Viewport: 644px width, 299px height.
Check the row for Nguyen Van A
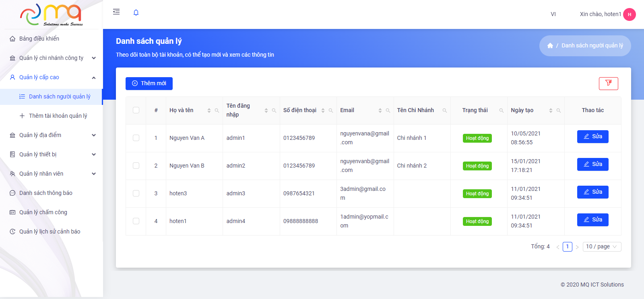[136, 138]
